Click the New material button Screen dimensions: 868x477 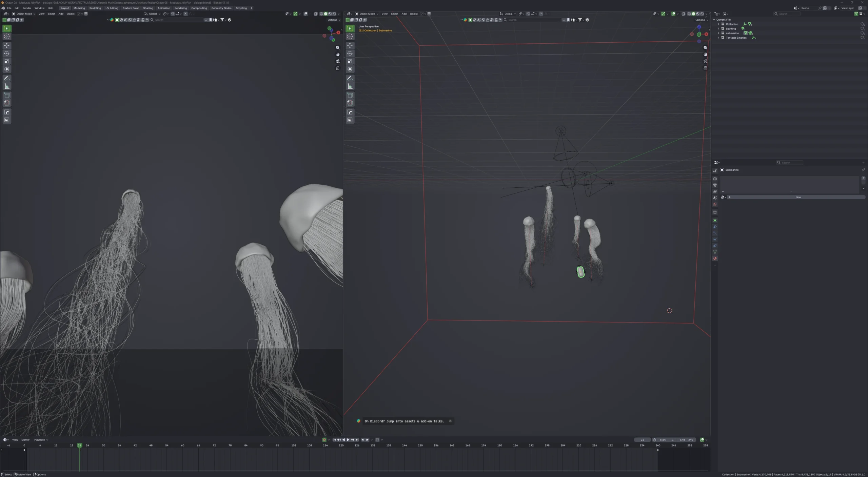point(798,197)
